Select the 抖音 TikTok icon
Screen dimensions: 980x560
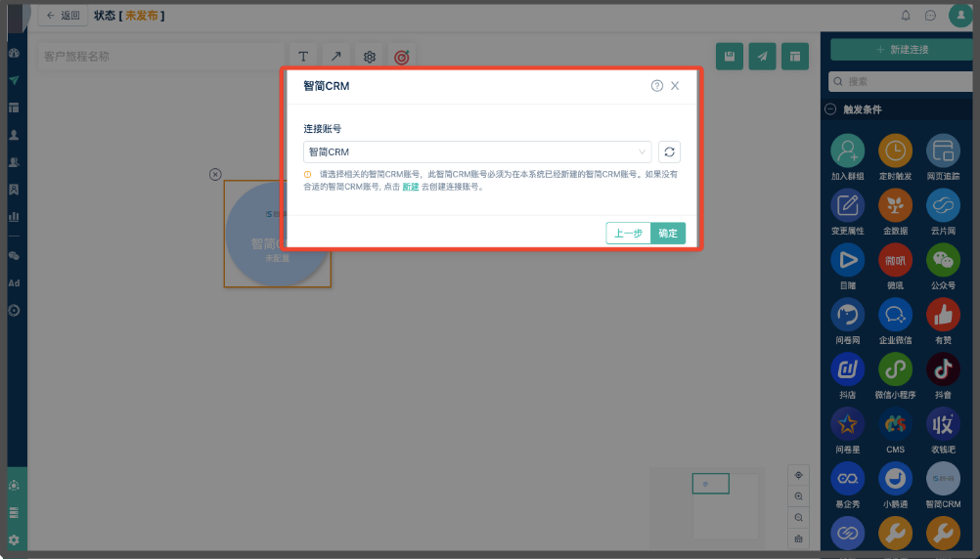tap(943, 369)
